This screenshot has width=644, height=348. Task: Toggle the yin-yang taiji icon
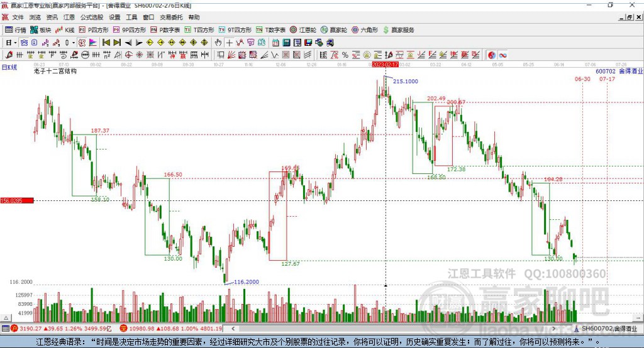[492, 55]
